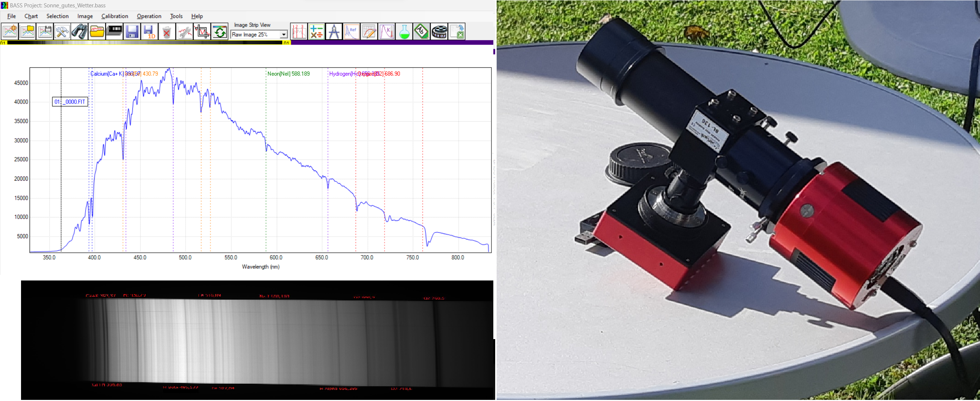Open the Image menu
Image resolution: width=980 pixels, height=401 pixels.
[x=85, y=16]
